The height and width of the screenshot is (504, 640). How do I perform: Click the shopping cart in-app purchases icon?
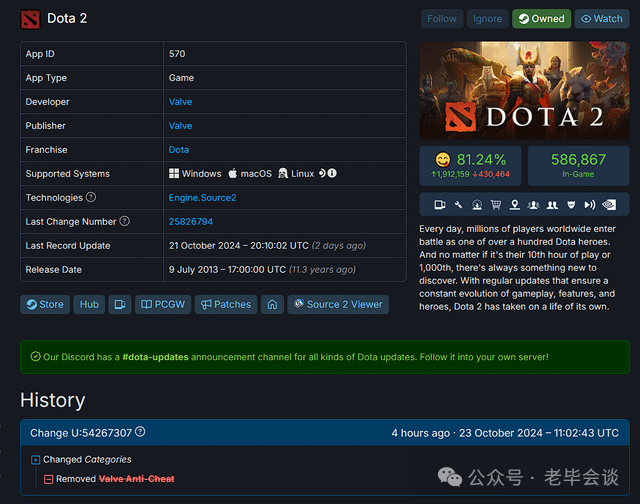(496, 204)
